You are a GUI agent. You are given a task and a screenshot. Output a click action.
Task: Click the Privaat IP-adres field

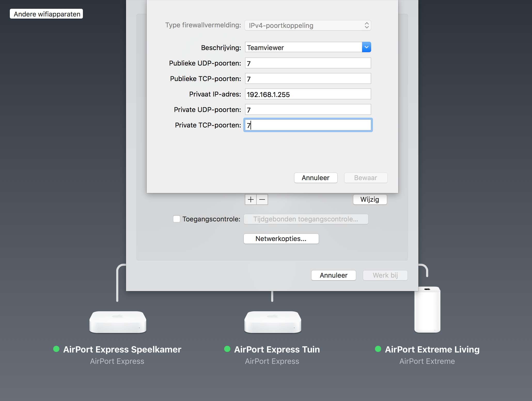(x=308, y=94)
